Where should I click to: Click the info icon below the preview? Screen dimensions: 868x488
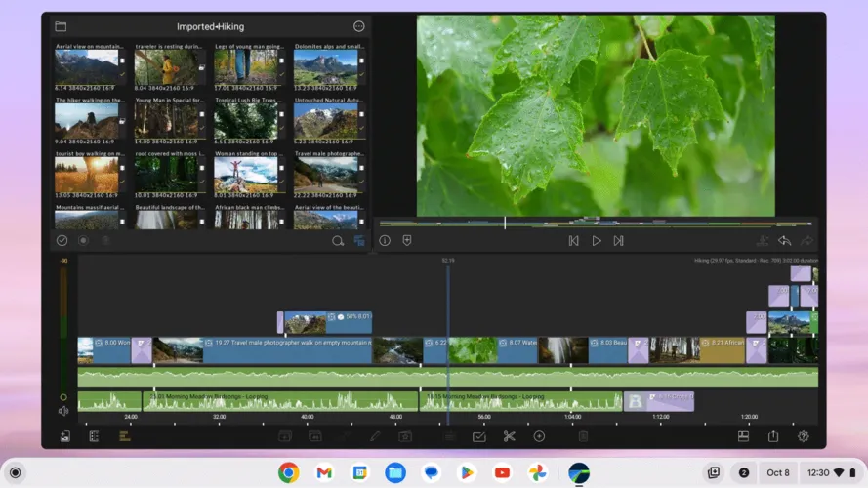click(x=385, y=240)
